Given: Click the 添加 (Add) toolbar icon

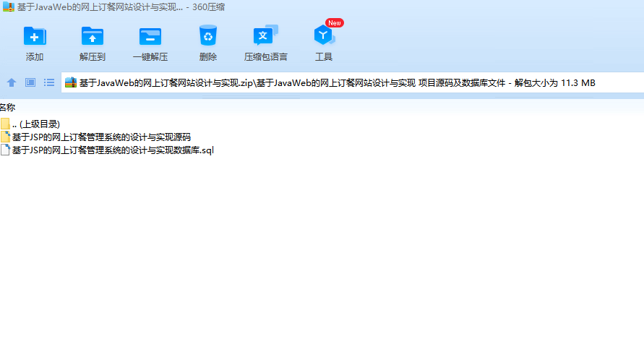Looking at the screenshot, I should (35, 36).
